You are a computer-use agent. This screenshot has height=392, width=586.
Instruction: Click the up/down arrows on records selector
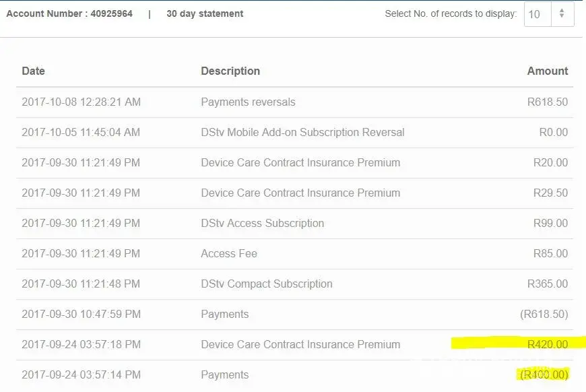point(562,14)
